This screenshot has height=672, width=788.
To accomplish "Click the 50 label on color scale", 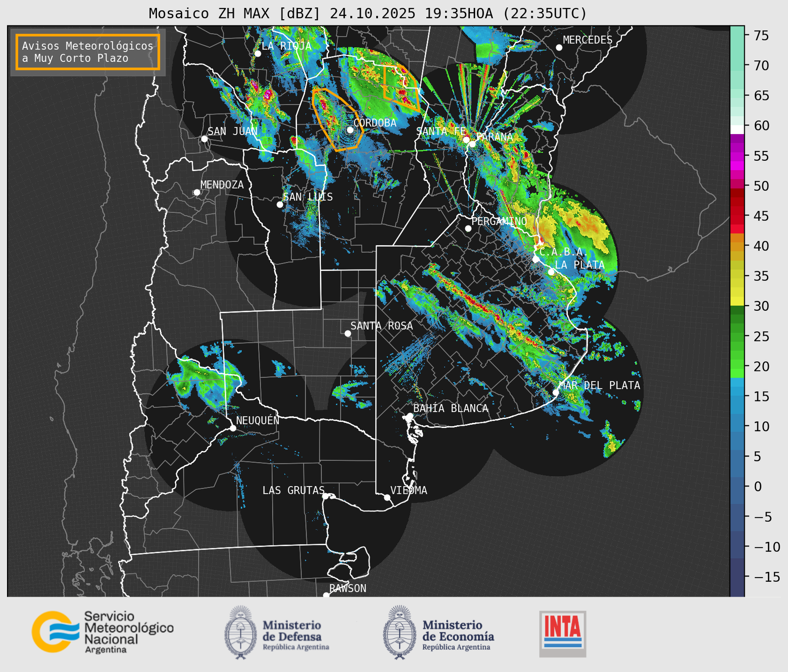I will point(761,186).
